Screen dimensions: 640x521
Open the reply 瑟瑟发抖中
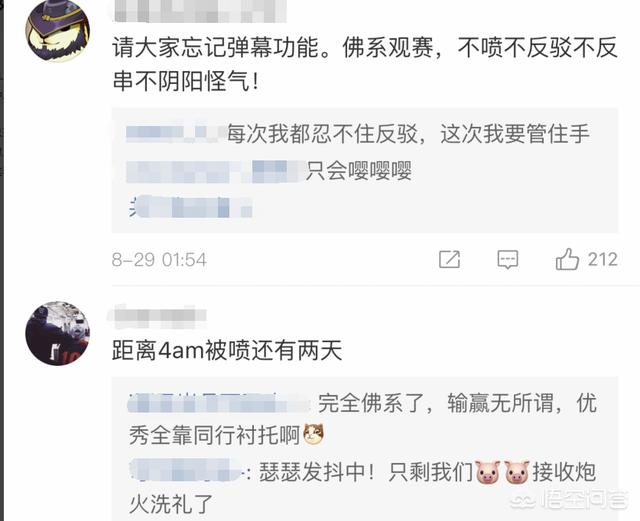pyautogui.click(x=362, y=488)
